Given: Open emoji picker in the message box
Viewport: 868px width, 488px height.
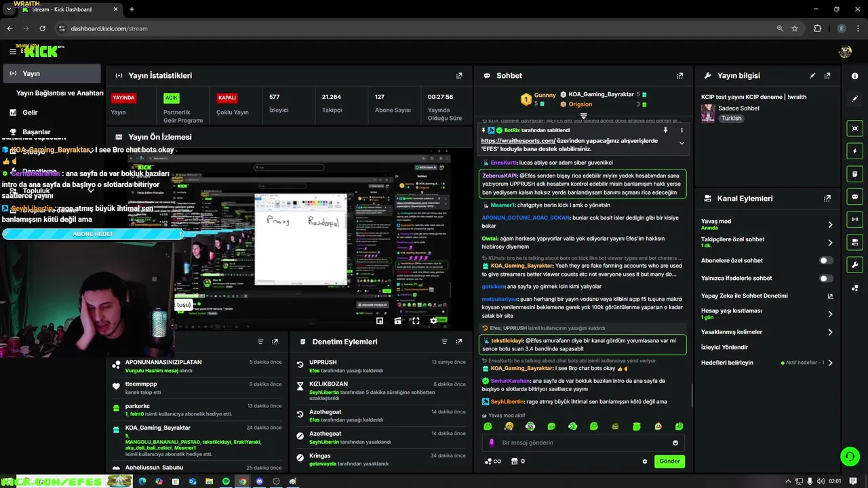Looking at the screenshot, I should pyautogui.click(x=675, y=443).
